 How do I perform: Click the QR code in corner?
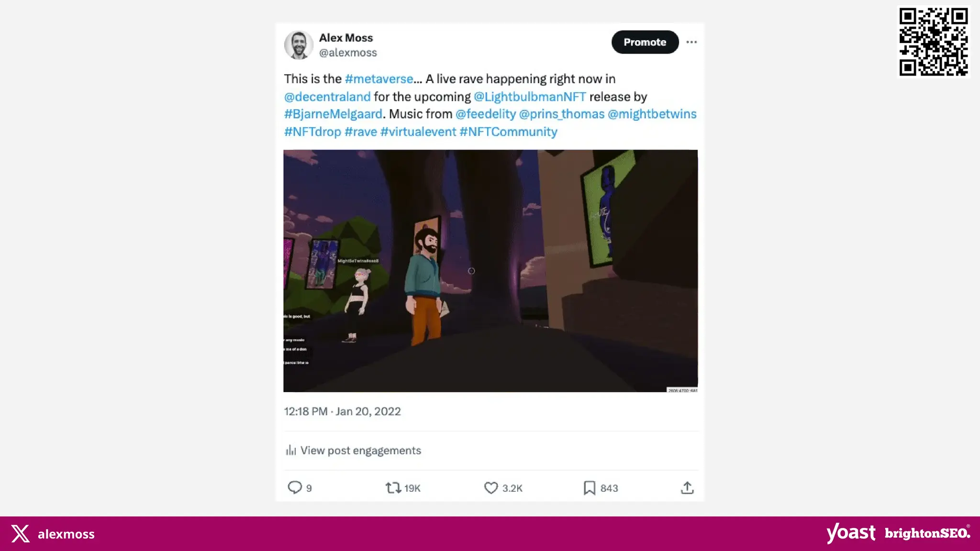(x=934, y=42)
